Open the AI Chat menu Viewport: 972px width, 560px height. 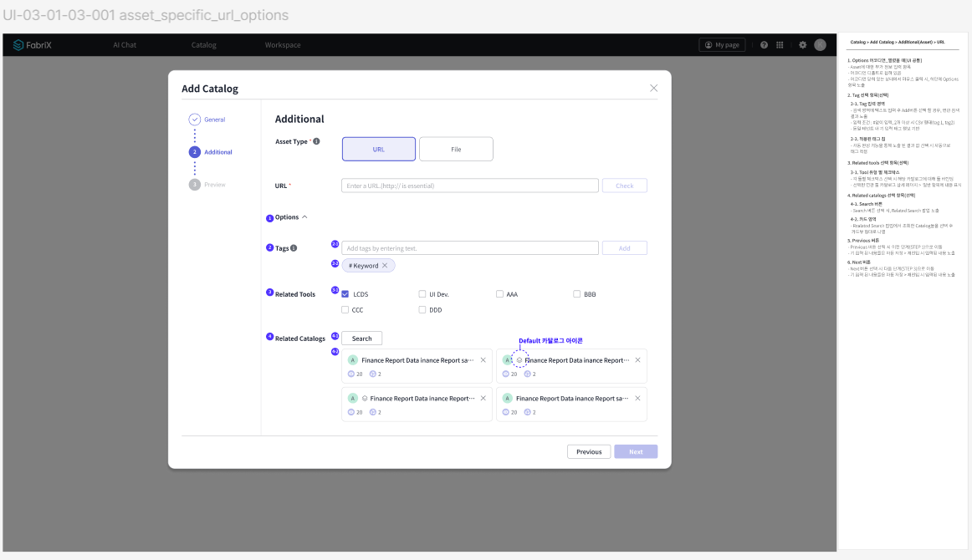click(x=125, y=44)
